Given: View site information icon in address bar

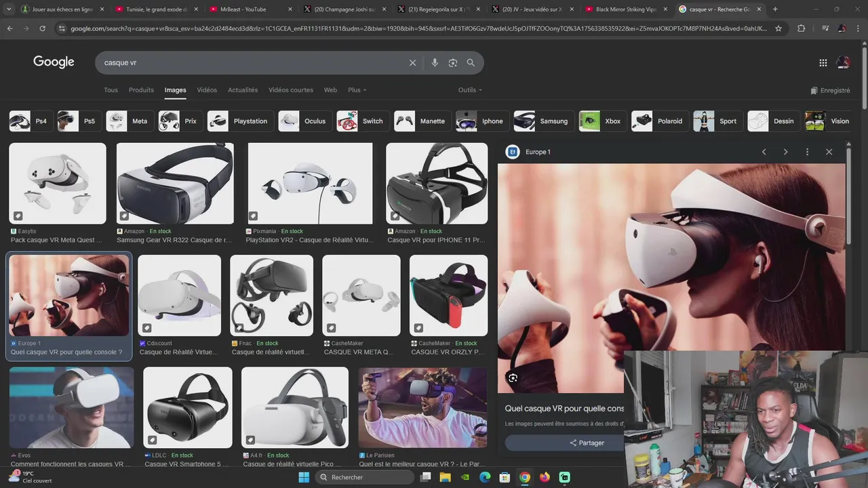Looking at the screenshot, I should point(62,28).
